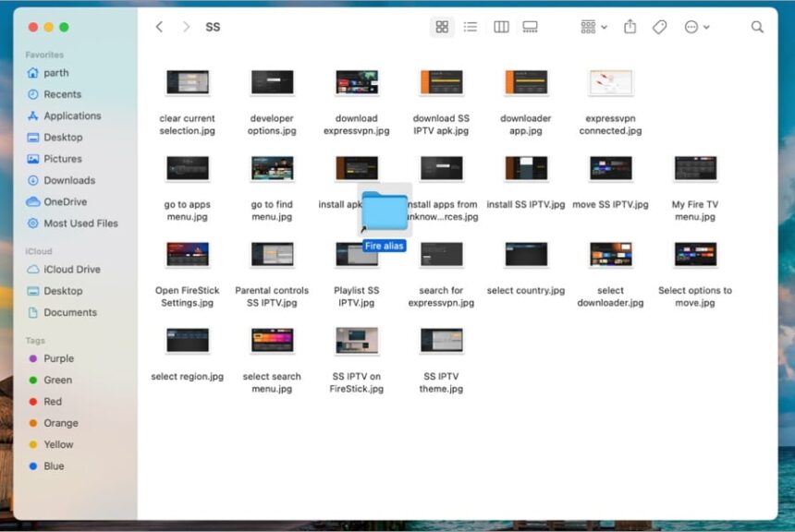
Task: Open the Share menu from the toolbar
Action: [630, 27]
